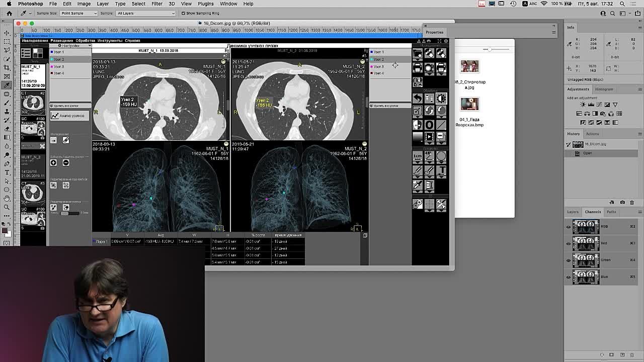Add a Brightness/Contrast adjustment
Screen dimensions: 644x362
tap(583, 105)
